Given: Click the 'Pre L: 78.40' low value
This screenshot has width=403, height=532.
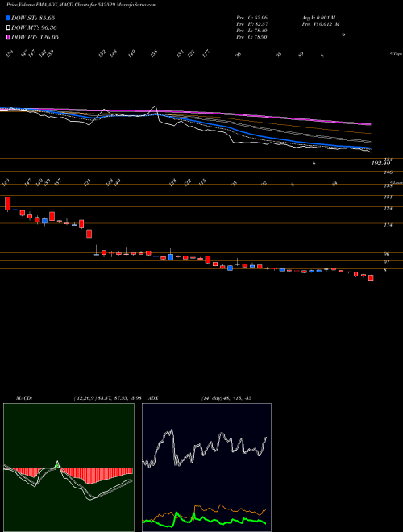Looking at the screenshot, I should (x=252, y=31).
